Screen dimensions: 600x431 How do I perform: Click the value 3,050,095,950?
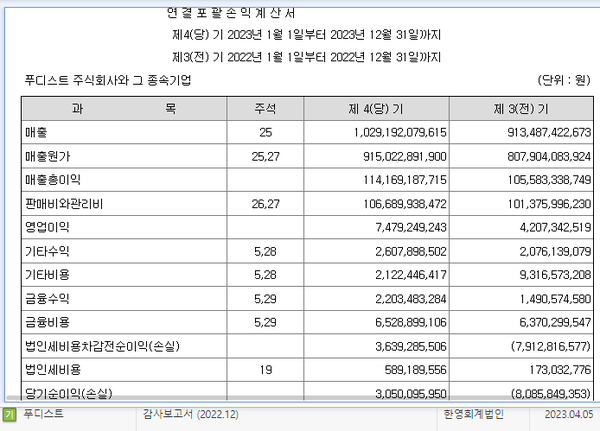[411, 394]
